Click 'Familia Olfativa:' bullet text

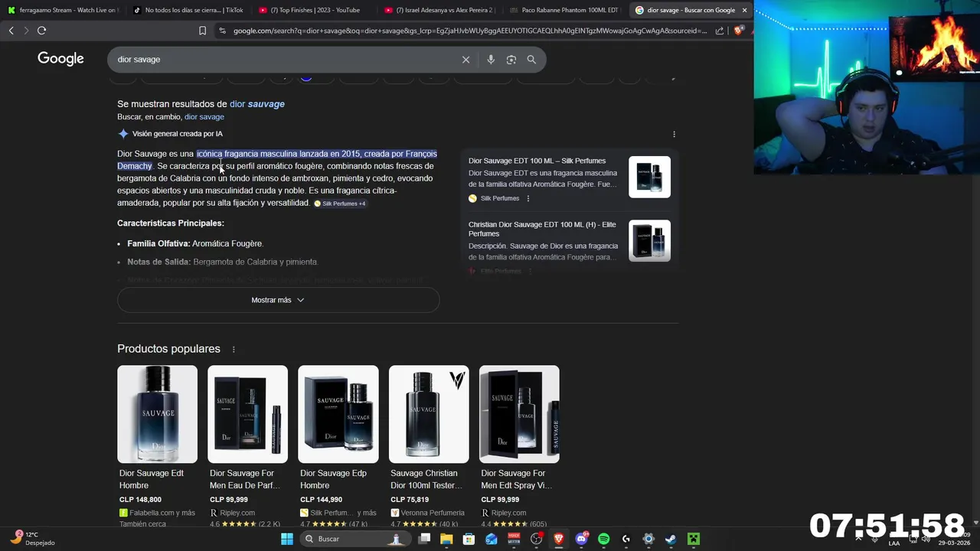158,243
